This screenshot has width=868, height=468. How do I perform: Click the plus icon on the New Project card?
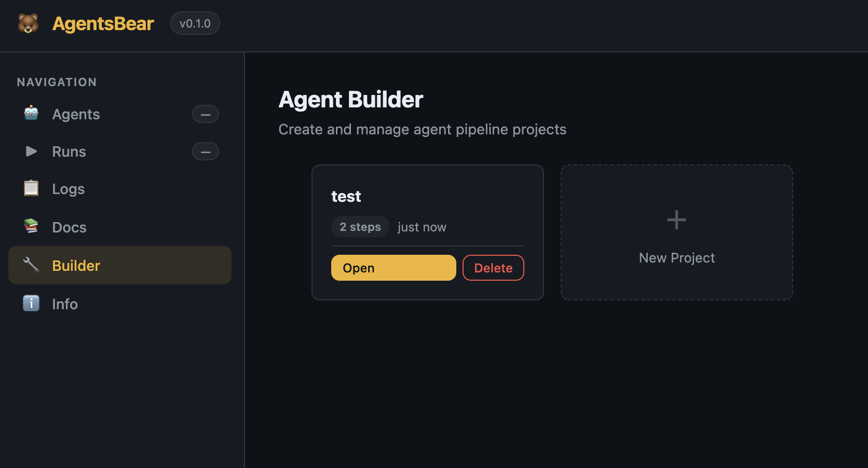676,219
